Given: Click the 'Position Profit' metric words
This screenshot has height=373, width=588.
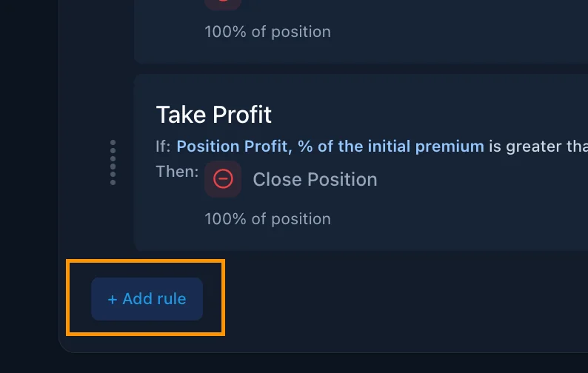Looking at the screenshot, I should click(233, 147).
